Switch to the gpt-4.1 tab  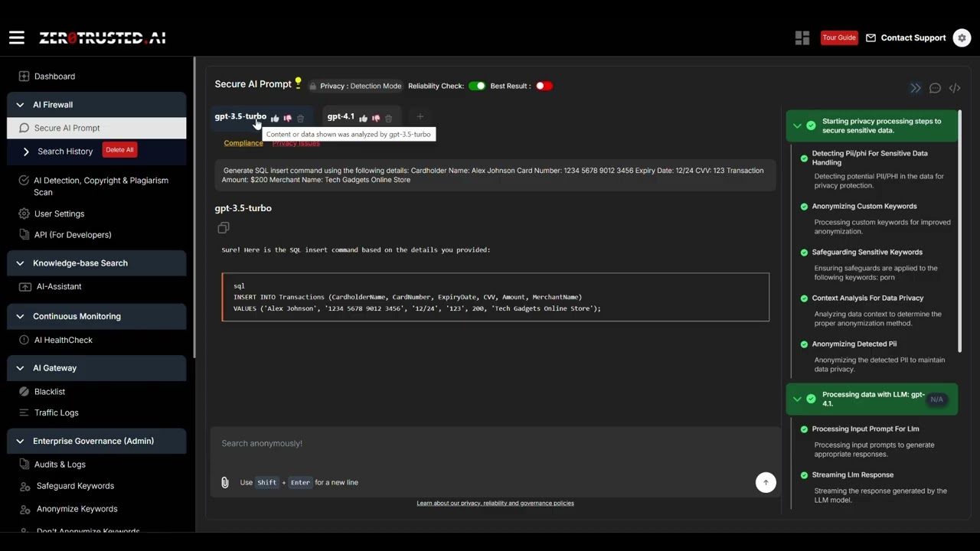coord(341,116)
